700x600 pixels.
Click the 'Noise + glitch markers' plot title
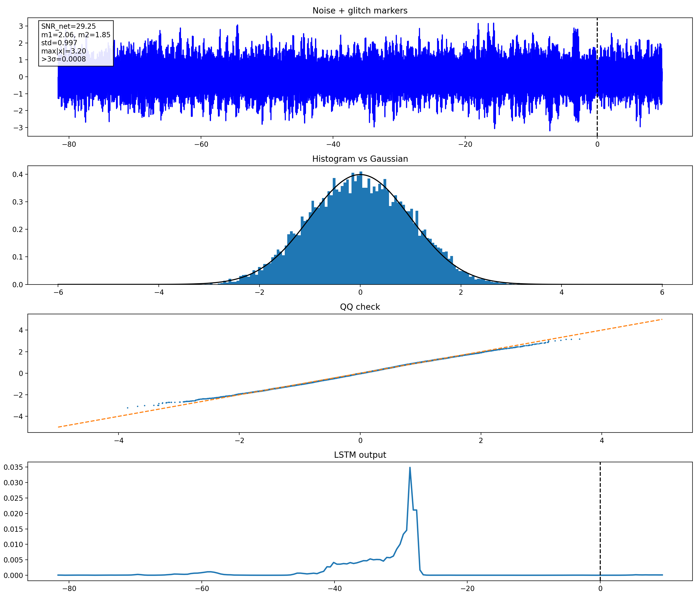[360, 11]
